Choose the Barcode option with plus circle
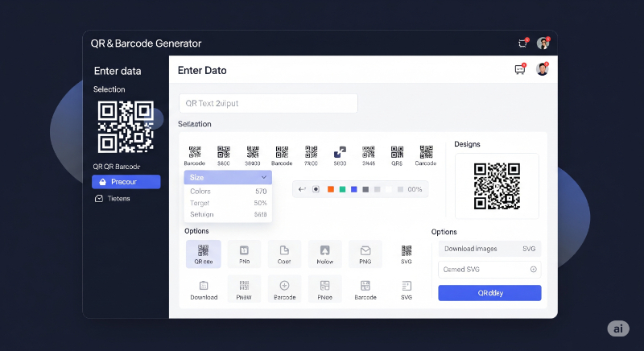 pos(284,290)
